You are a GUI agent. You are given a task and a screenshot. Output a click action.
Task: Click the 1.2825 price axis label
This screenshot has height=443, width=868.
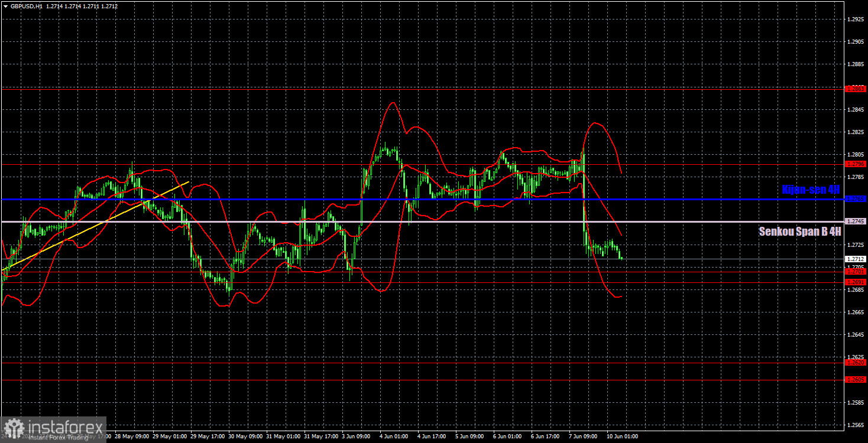coord(856,132)
